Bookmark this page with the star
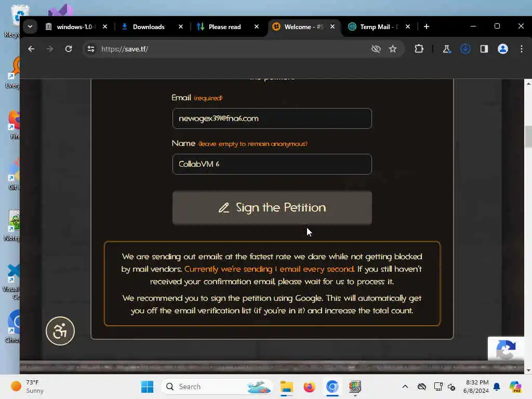 (393, 49)
